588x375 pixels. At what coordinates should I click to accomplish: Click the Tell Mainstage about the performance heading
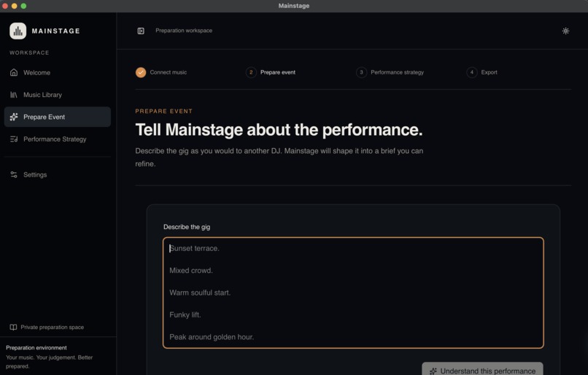(x=279, y=130)
